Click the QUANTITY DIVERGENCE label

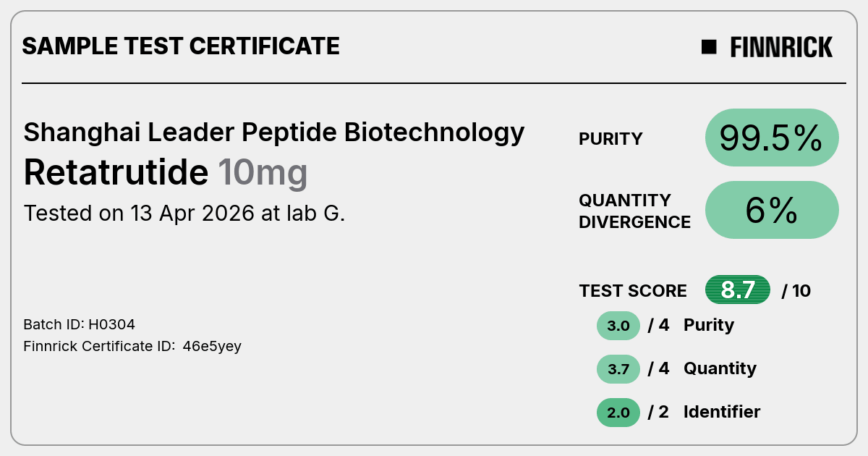(x=634, y=211)
